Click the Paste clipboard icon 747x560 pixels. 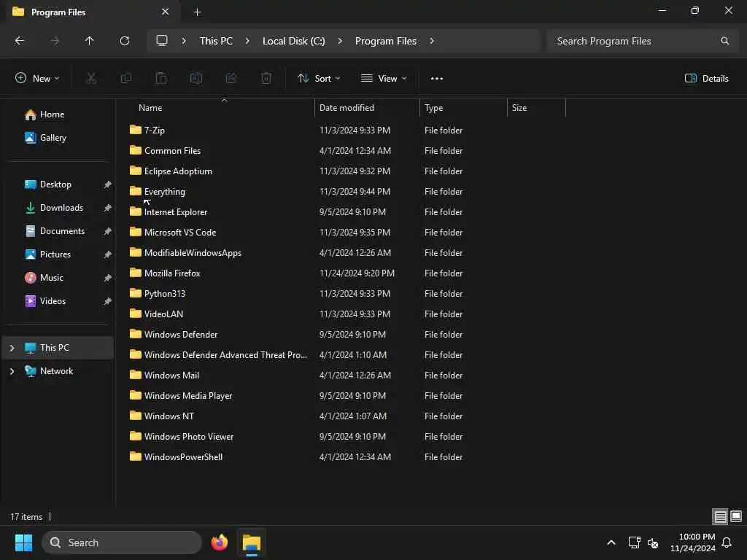161,78
